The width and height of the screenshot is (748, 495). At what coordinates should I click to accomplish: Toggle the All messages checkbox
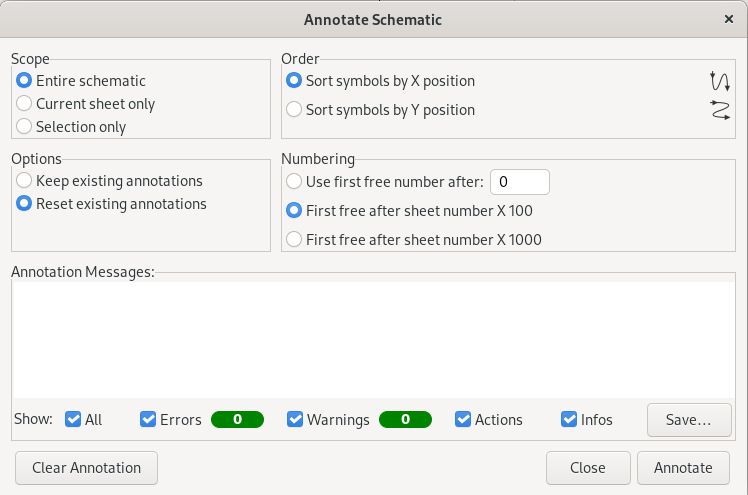coord(73,420)
